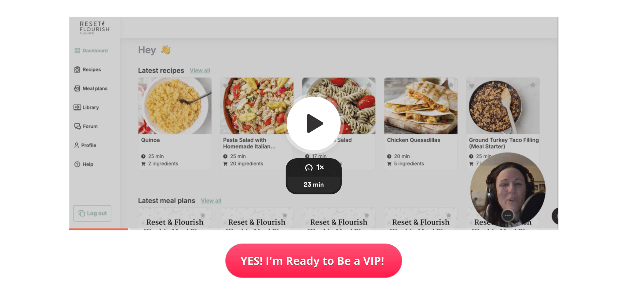This screenshot has width=644, height=288.
Task: Click the orange video progress bar
Action: click(98, 229)
